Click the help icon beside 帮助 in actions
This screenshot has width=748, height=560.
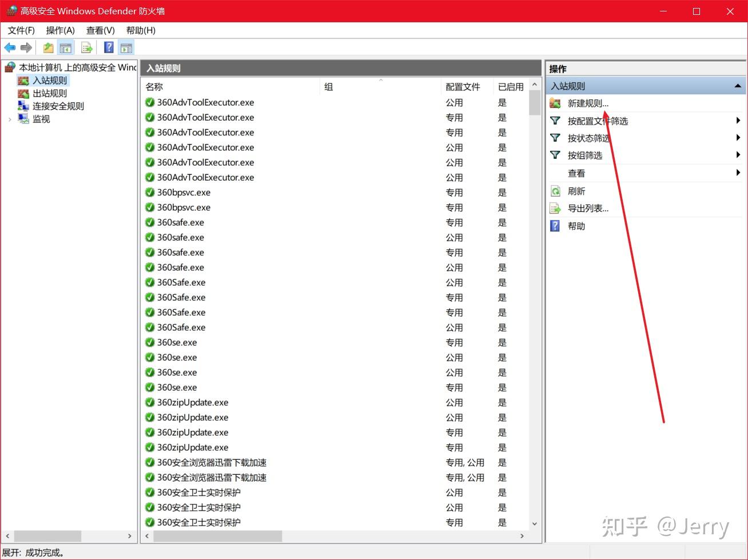555,226
